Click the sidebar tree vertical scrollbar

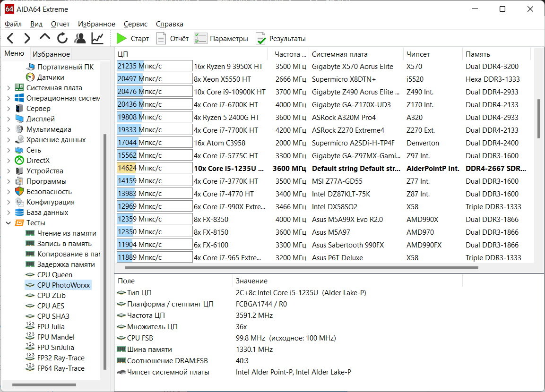[x=105, y=252]
